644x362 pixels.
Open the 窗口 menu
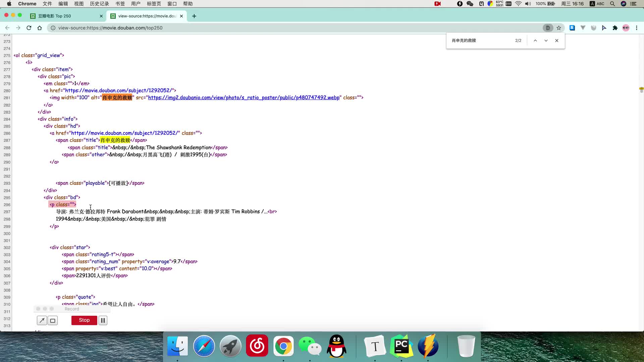172,4
